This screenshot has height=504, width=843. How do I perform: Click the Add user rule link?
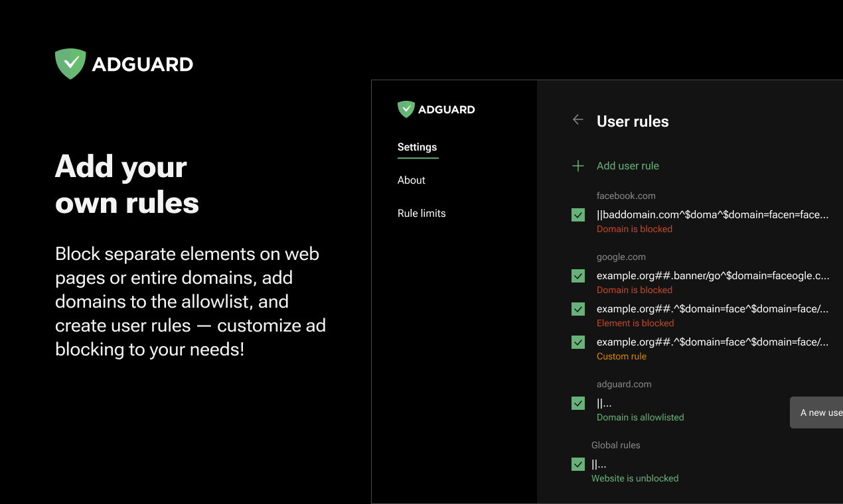[x=628, y=166]
